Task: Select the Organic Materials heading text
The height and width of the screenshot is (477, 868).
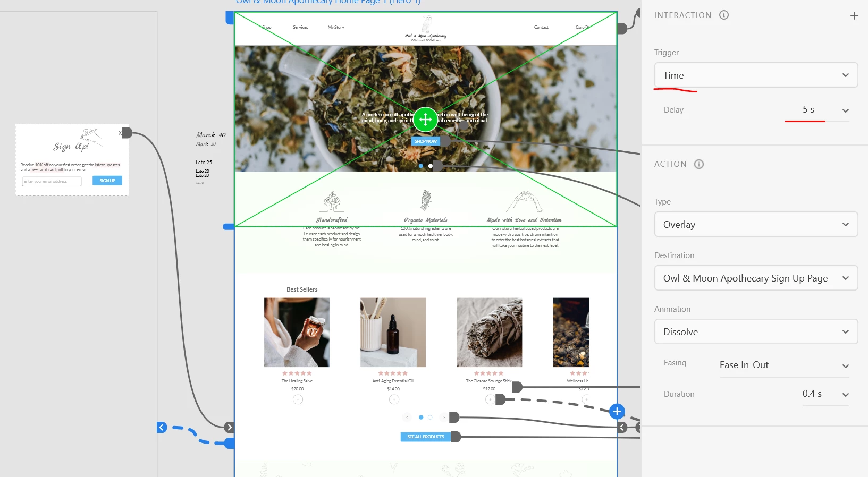Action: (x=426, y=220)
